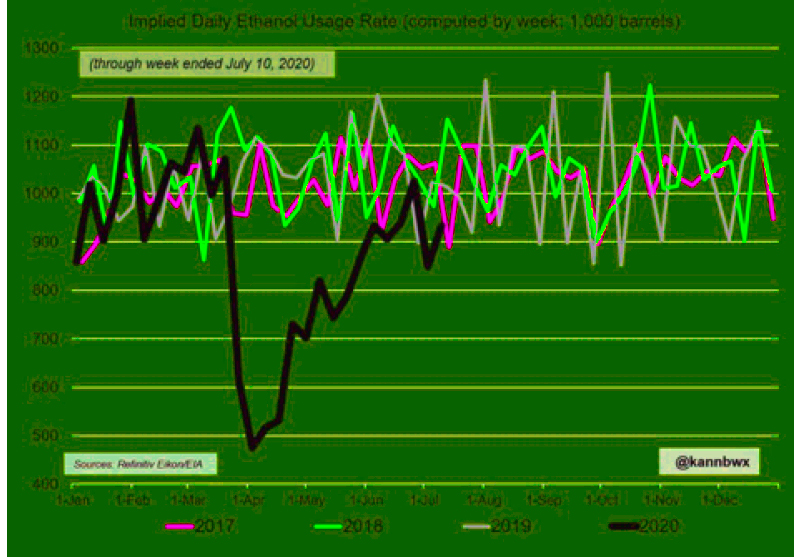Screen dimensions: 800x557
Task: Click the 500 y-axis label
Action: tap(48, 436)
